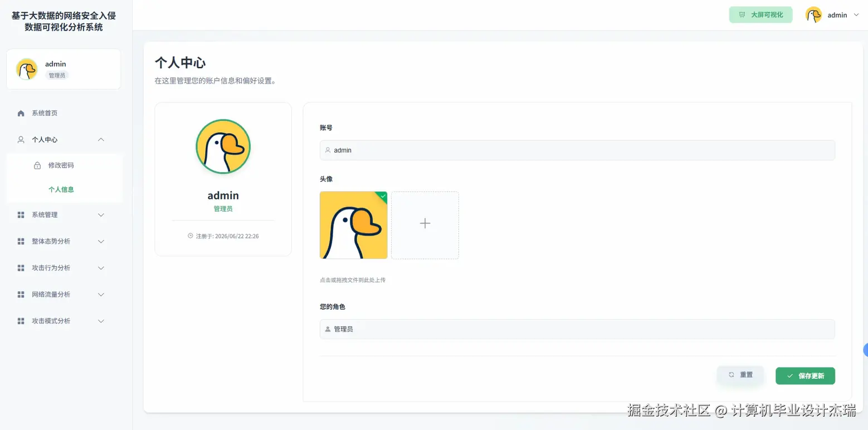Click the screen icon on 大屏可视化 button
The width and height of the screenshot is (868, 430).
coord(742,15)
